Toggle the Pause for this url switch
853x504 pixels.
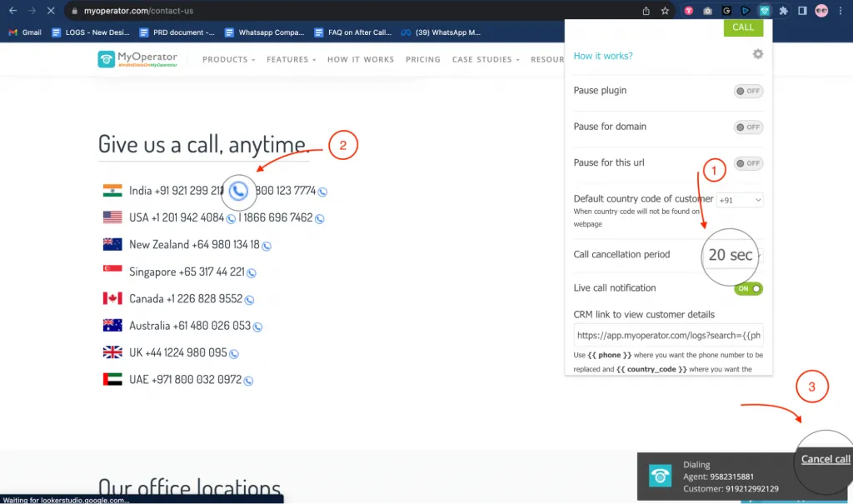[x=748, y=163]
